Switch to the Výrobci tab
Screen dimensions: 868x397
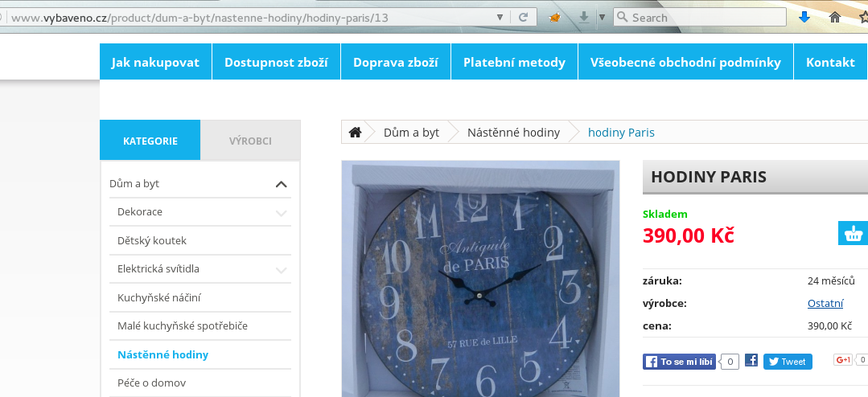click(250, 141)
